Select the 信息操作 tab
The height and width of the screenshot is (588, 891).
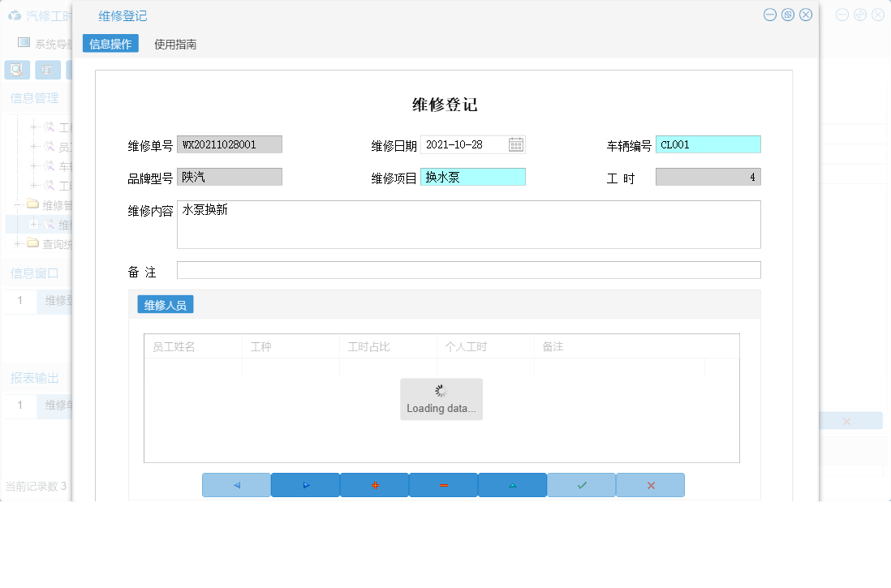[x=111, y=44]
